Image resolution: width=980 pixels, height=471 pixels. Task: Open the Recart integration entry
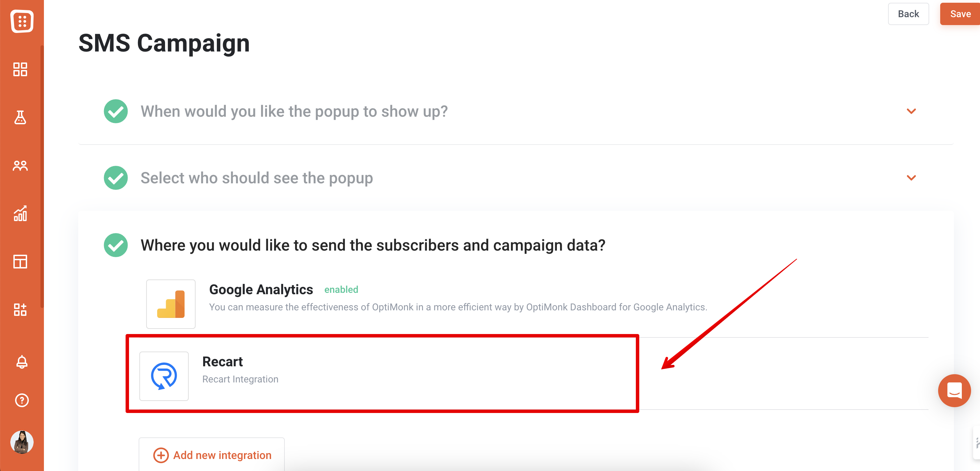pyautogui.click(x=382, y=374)
